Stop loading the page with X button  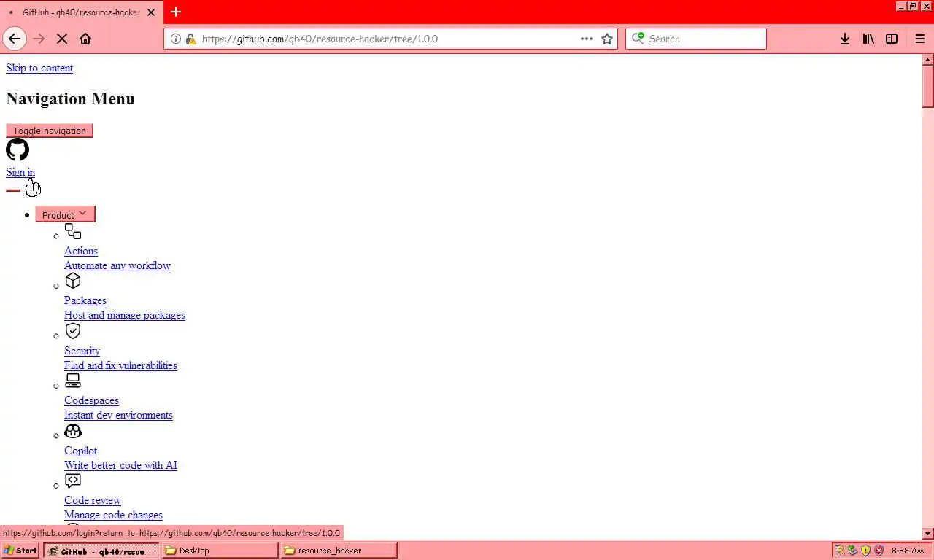[62, 39]
